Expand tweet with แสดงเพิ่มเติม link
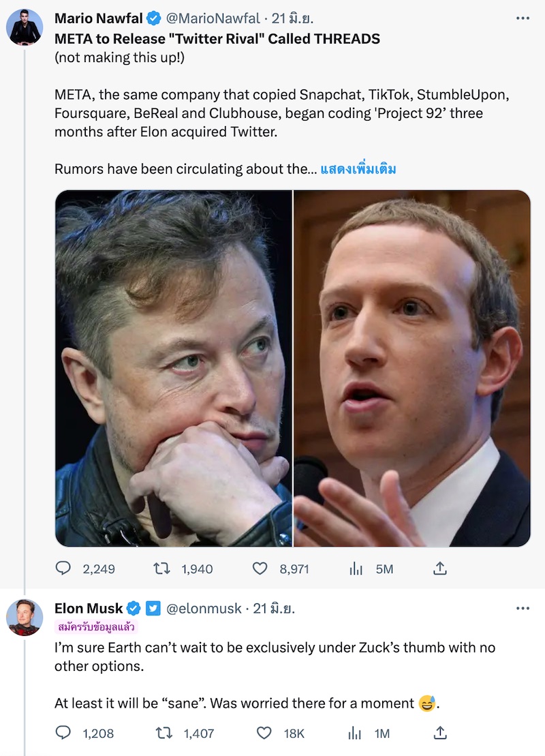This screenshot has height=756, width=545. click(358, 169)
